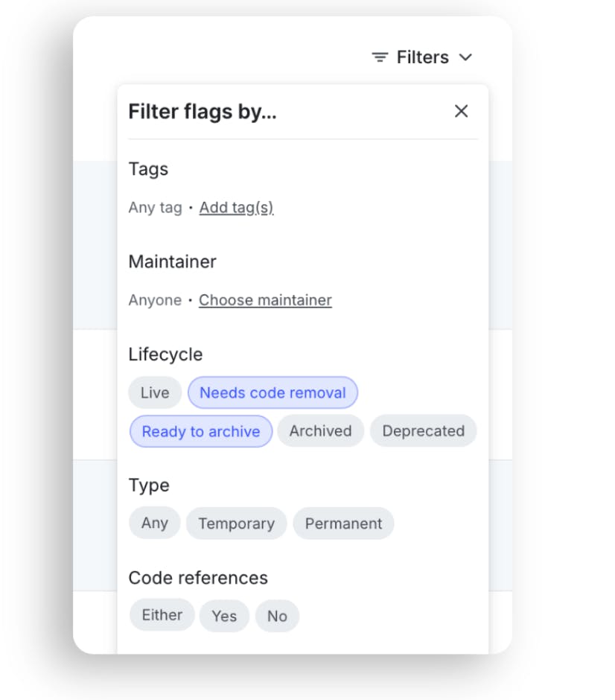Screen dimensions: 615x700
Task: Click the Anyone maintainer status text
Action: tap(155, 300)
